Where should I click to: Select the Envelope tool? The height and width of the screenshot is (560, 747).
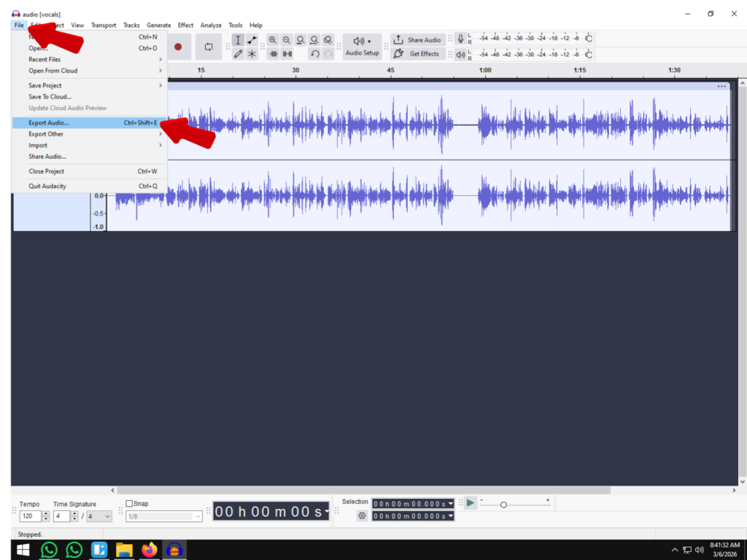252,40
